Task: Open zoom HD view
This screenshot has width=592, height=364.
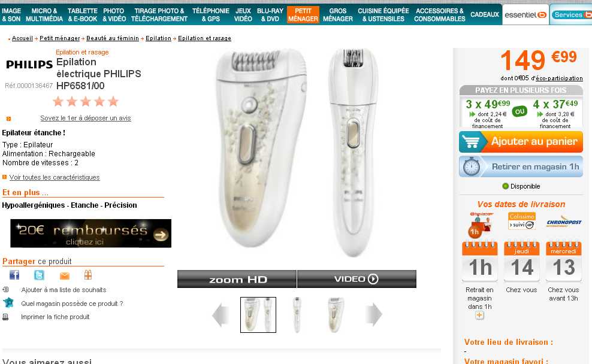Action: 237,279
